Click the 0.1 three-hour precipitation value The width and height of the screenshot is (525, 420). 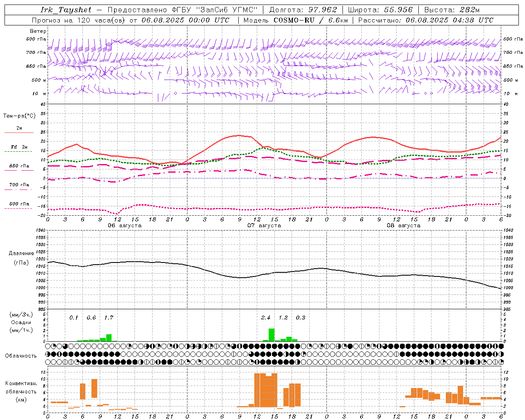coord(73,318)
